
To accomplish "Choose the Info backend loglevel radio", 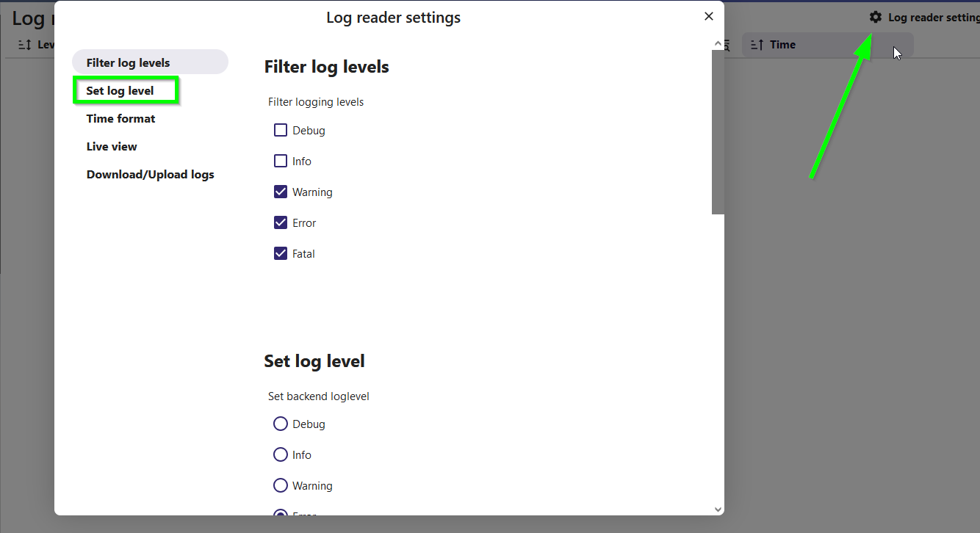I will click(x=281, y=455).
